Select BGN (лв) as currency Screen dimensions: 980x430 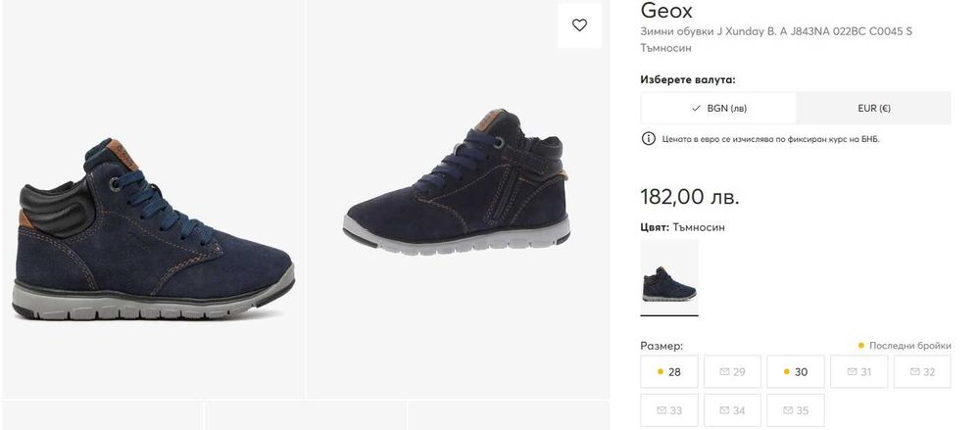(718, 109)
